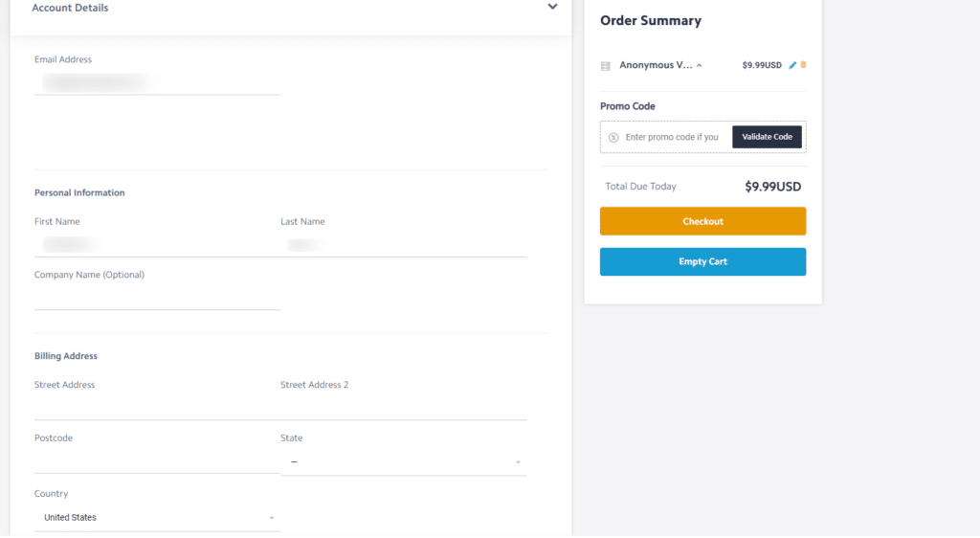
Task: Click the Checkout button
Action: pyautogui.click(x=702, y=221)
